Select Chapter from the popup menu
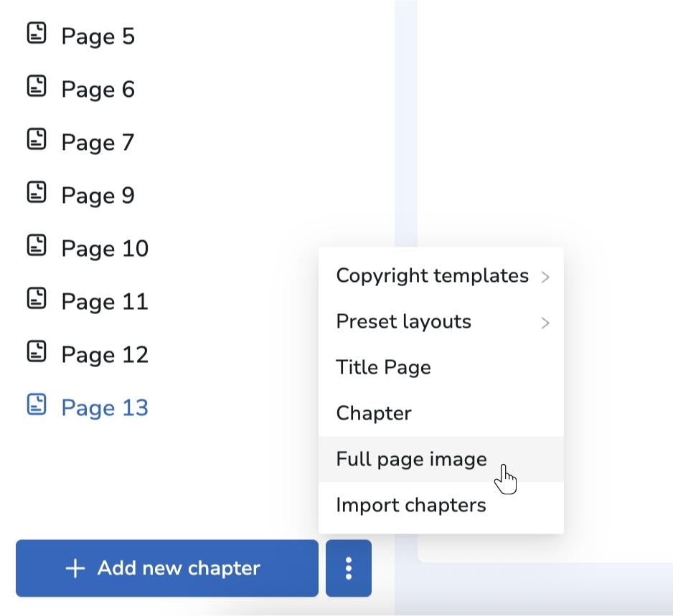This screenshot has height=616, width=673. coord(374,414)
